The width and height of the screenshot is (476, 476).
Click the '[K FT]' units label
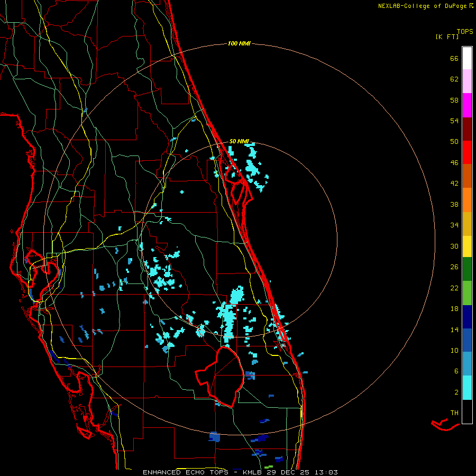pos(447,37)
